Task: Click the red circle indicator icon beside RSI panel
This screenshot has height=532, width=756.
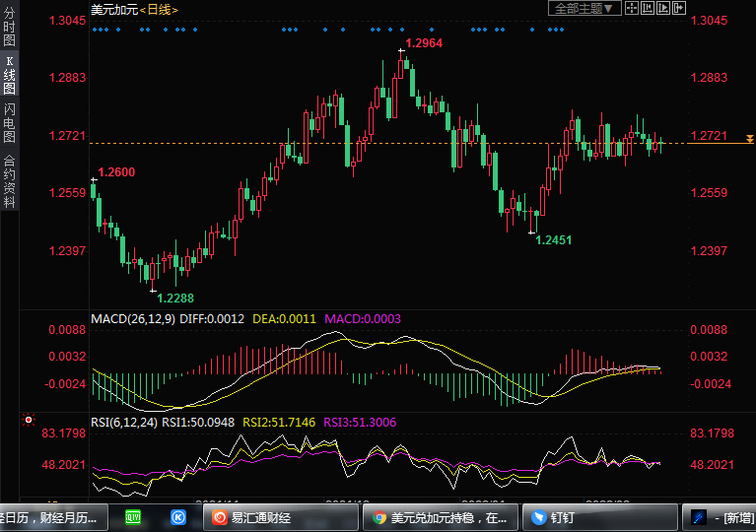Action: [29, 420]
